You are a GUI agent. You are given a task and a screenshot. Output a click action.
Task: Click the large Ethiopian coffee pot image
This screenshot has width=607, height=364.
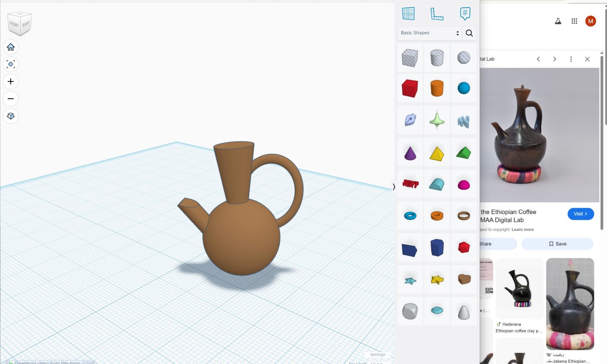point(539,135)
